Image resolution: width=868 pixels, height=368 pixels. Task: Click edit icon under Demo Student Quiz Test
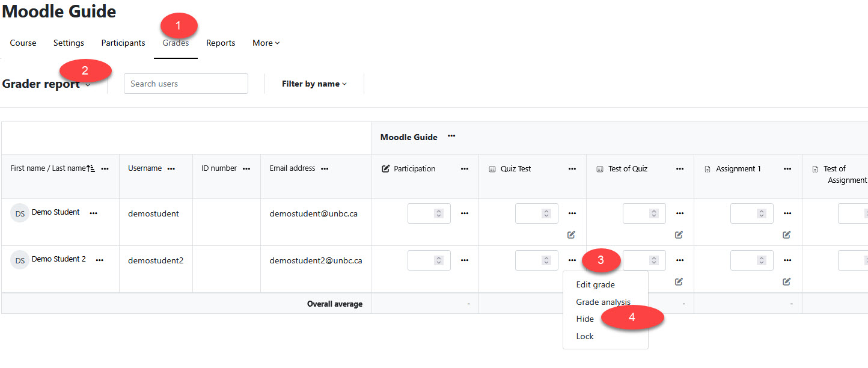(x=571, y=235)
